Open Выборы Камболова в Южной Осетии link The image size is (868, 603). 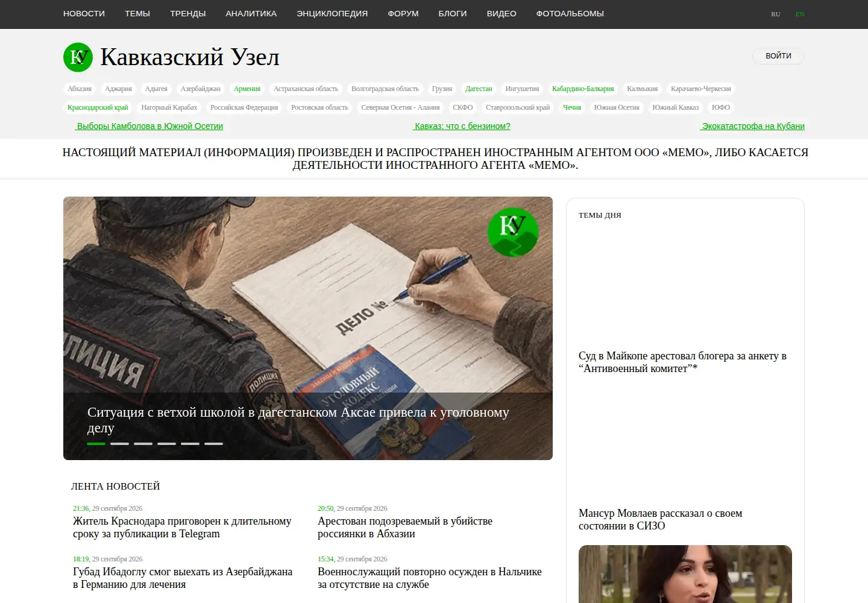click(x=149, y=126)
